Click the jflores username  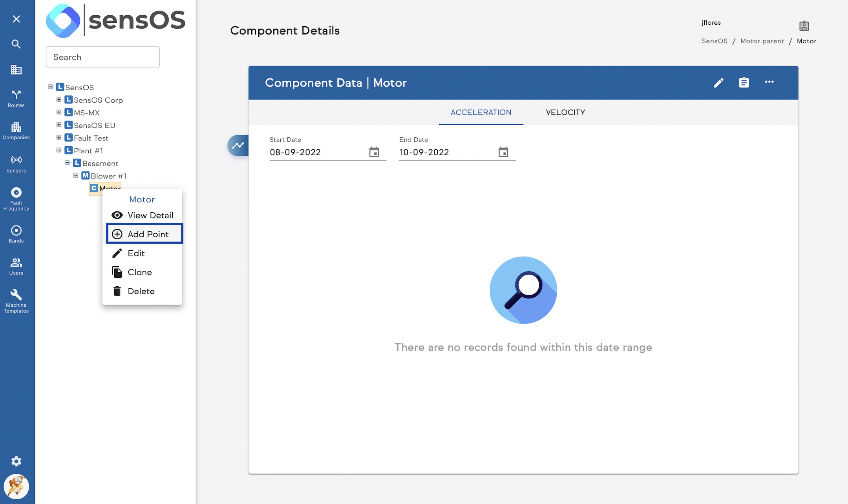pos(711,23)
